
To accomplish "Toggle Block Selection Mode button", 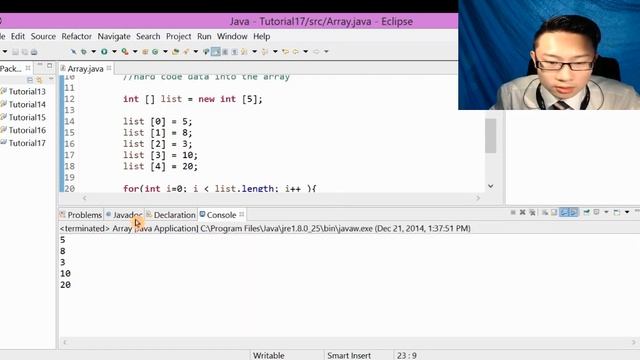I will pyautogui.click(x=224, y=52).
